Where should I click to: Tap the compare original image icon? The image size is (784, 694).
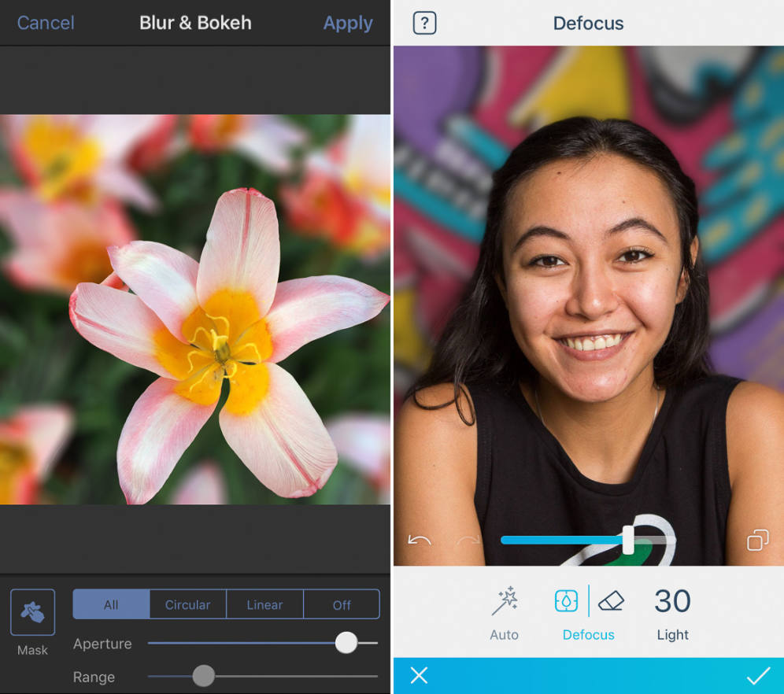click(x=758, y=540)
